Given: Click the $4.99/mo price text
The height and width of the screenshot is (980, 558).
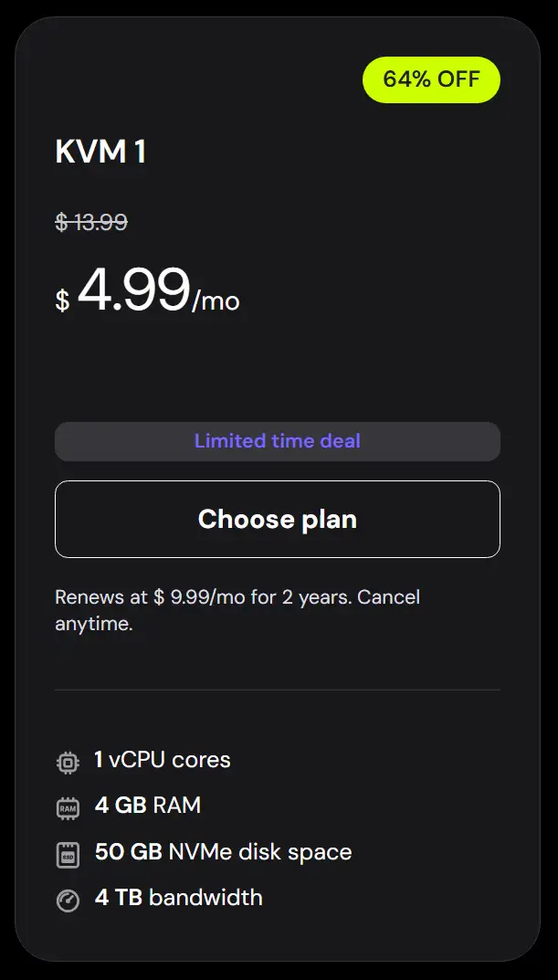Looking at the screenshot, I should coord(134,290).
